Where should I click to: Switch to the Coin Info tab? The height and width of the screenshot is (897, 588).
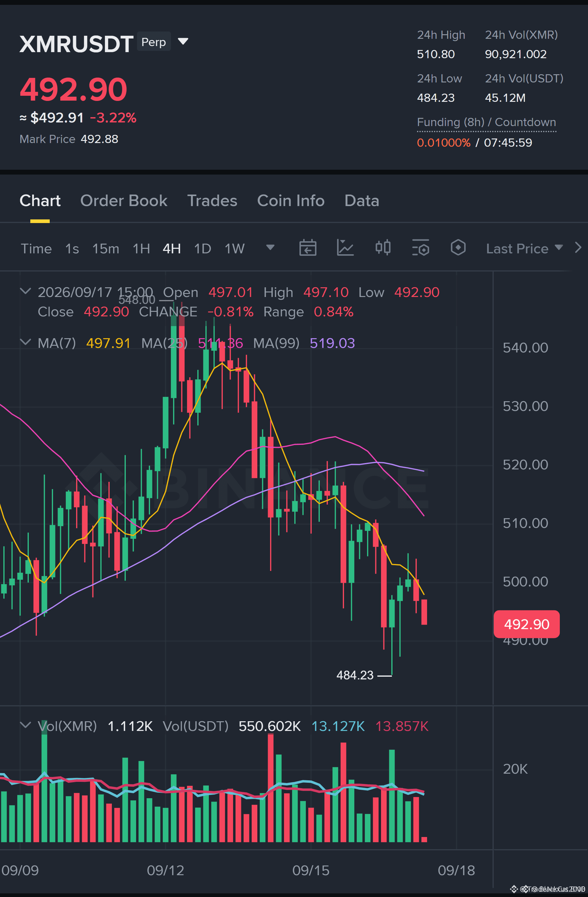[291, 201]
